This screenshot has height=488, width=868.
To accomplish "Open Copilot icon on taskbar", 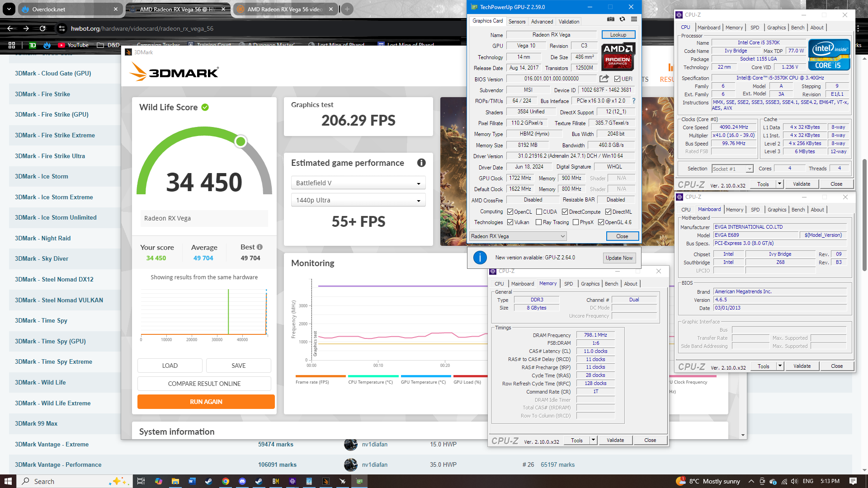I will coord(158,481).
